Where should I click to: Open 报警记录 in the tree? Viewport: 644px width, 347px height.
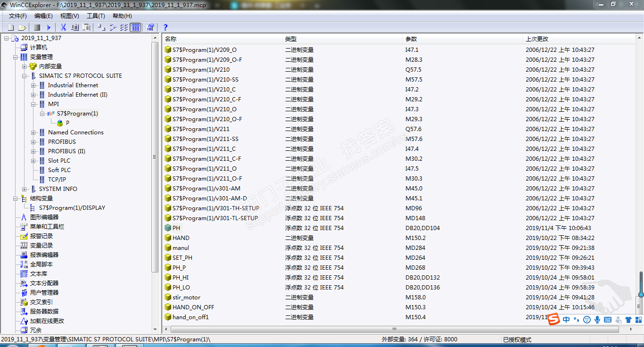point(41,236)
